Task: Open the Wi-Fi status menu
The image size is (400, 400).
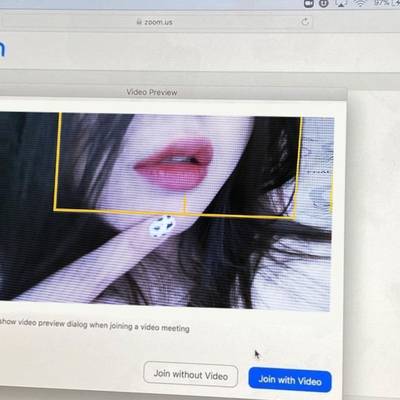Action: point(360,3)
